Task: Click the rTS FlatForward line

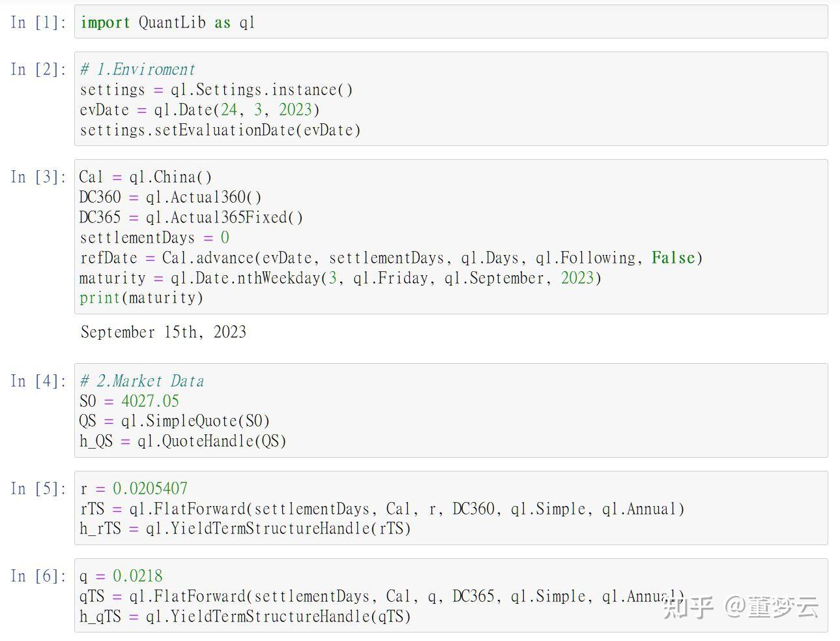Action: [383, 509]
